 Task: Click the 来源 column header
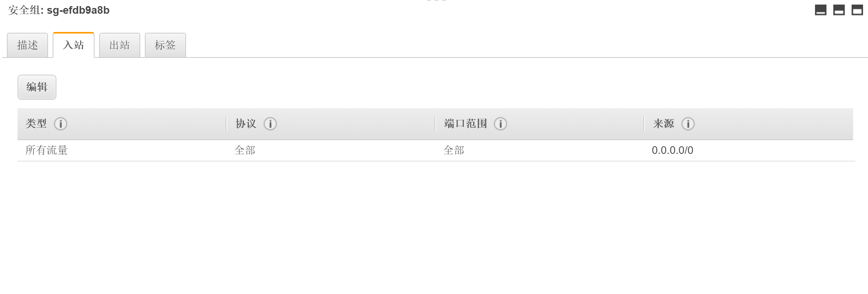tap(664, 124)
